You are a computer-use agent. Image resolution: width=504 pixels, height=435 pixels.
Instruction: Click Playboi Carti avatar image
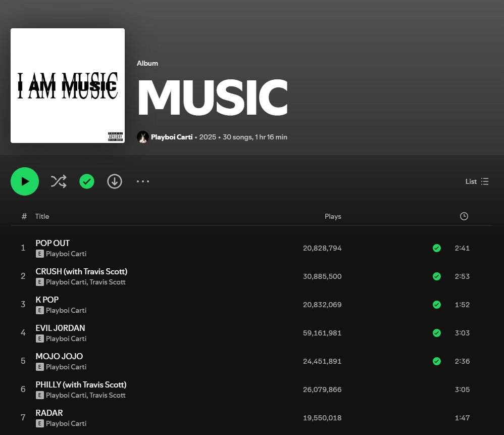pyautogui.click(x=143, y=137)
